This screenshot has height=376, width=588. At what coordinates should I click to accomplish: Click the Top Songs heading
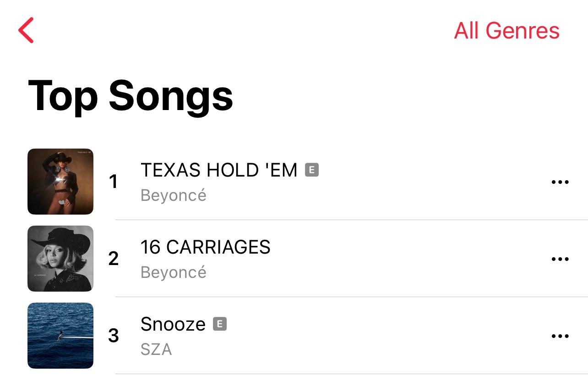pyautogui.click(x=131, y=96)
